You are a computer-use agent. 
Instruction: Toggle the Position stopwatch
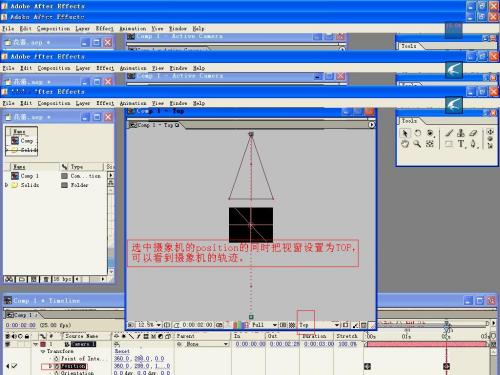pyautogui.click(x=57, y=366)
